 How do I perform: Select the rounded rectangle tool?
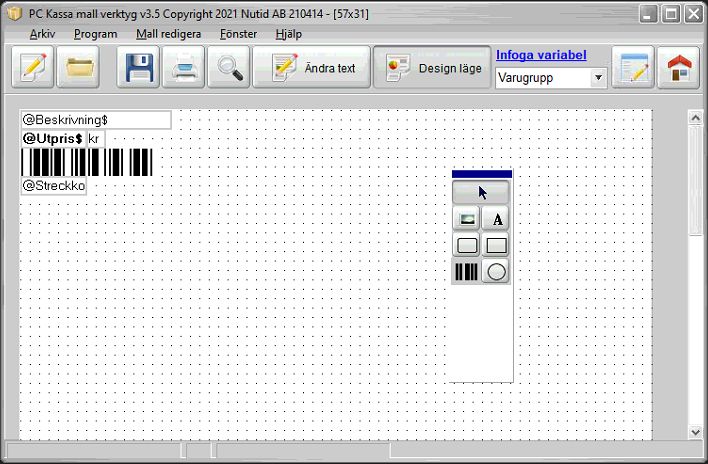tap(467, 245)
